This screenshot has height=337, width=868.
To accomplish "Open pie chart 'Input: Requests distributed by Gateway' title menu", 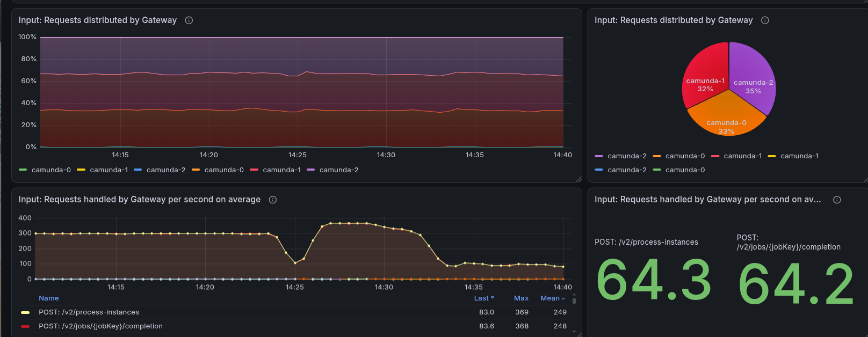I will (x=674, y=20).
